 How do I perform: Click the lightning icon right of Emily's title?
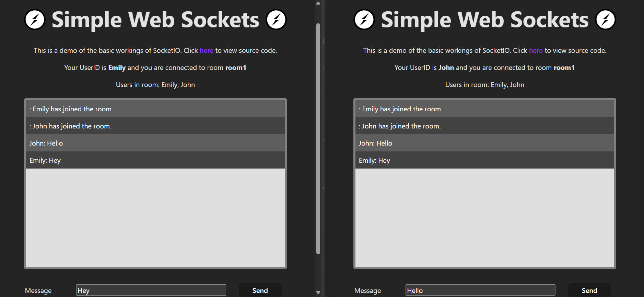[277, 20]
